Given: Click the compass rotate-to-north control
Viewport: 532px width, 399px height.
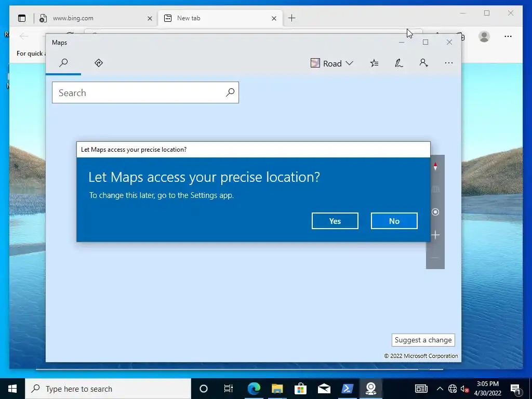Looking at the screenshot, I should coord(435,166).
